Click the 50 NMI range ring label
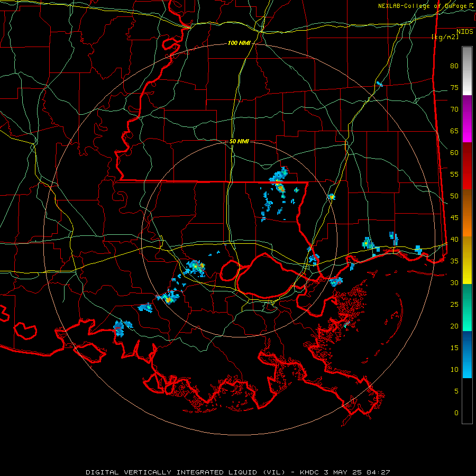The width and height of the screenshot is (476, 476). point(239,141)
